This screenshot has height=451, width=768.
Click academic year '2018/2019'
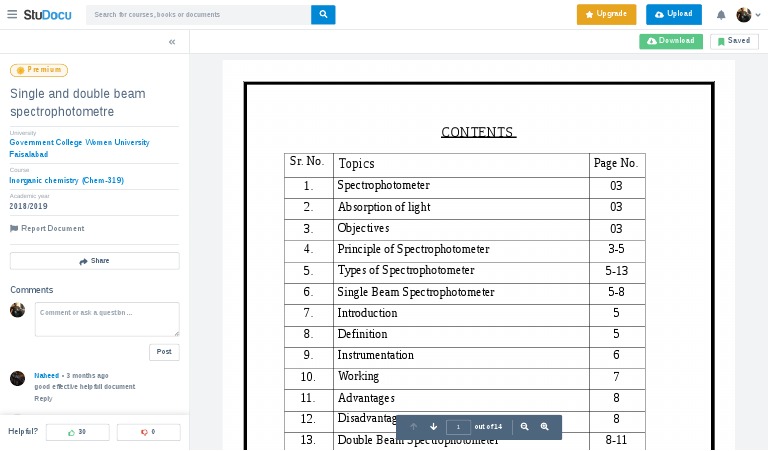28,206
